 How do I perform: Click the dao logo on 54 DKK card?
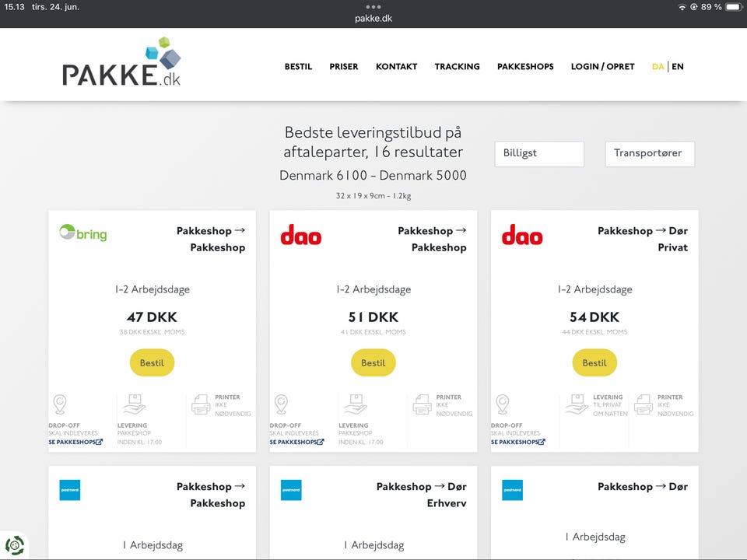coord(522,235)
